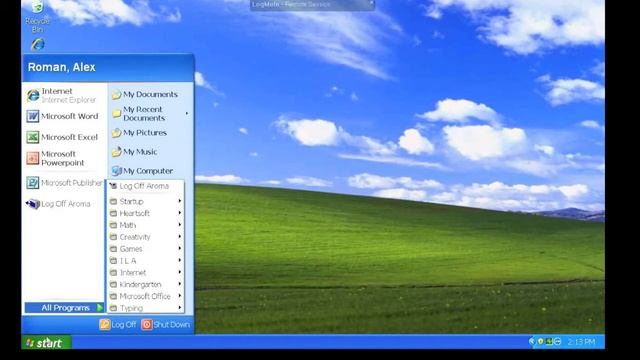Click the Internet Explorer desktop shortcut icon

(38, 44)
